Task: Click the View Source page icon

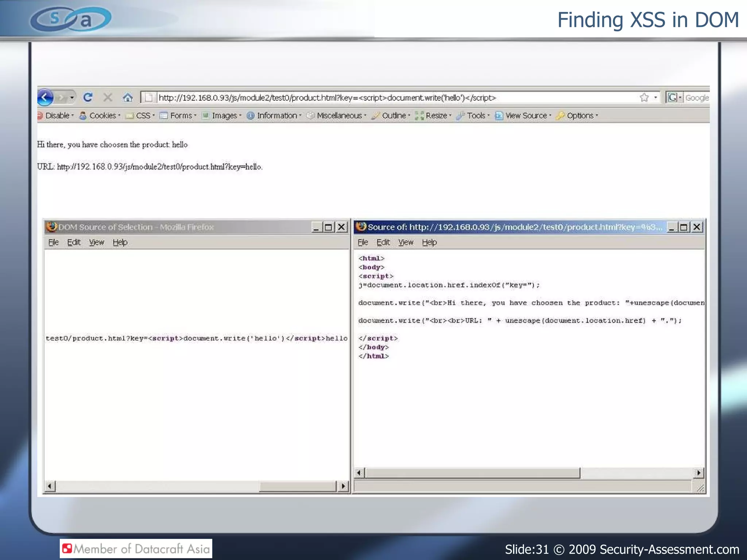Action: pyautogui.click(x=498, y=116)
